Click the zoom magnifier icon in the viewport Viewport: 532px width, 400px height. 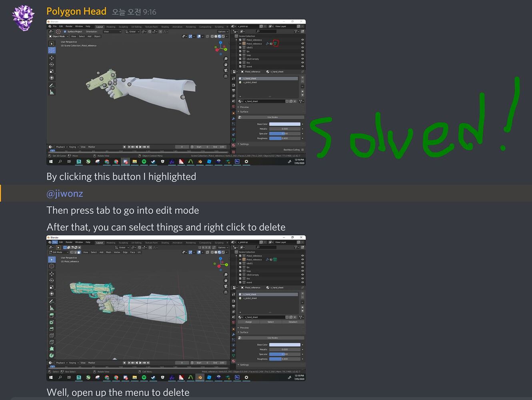coord(226,275)
